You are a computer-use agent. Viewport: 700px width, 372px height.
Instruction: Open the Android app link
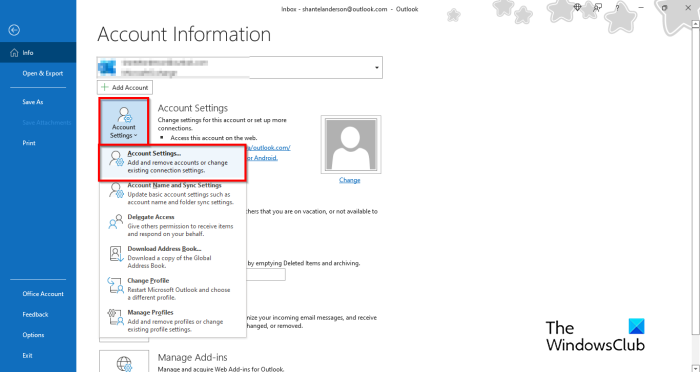pos(262,158)
